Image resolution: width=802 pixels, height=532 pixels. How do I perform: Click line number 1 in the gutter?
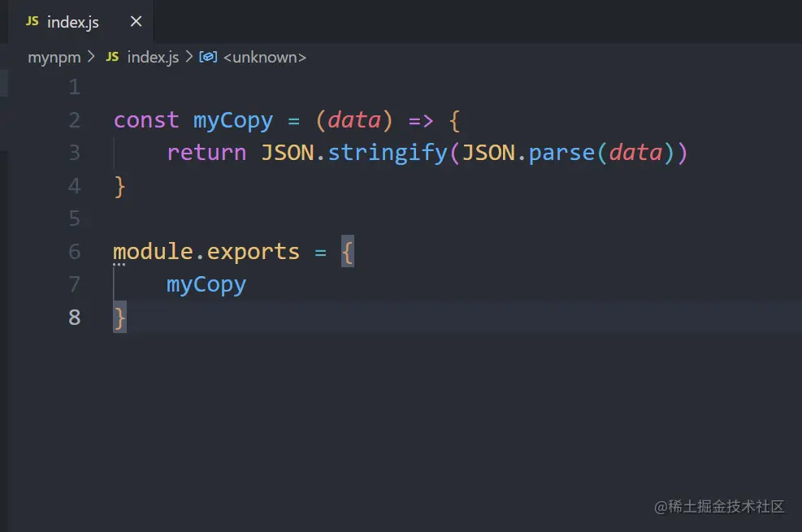coord(75,87)
